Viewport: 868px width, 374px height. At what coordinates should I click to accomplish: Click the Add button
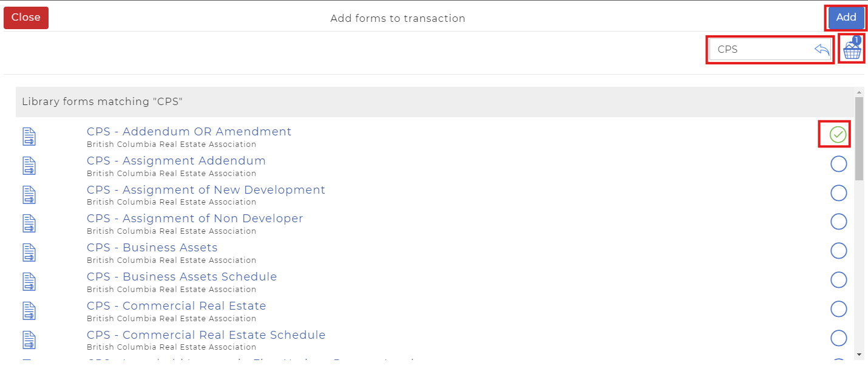846,17
